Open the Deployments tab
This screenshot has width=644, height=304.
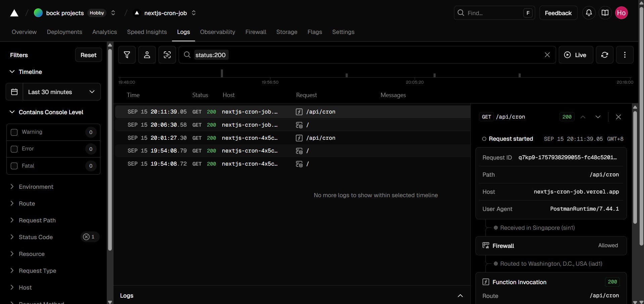click(x=64, y=32)
